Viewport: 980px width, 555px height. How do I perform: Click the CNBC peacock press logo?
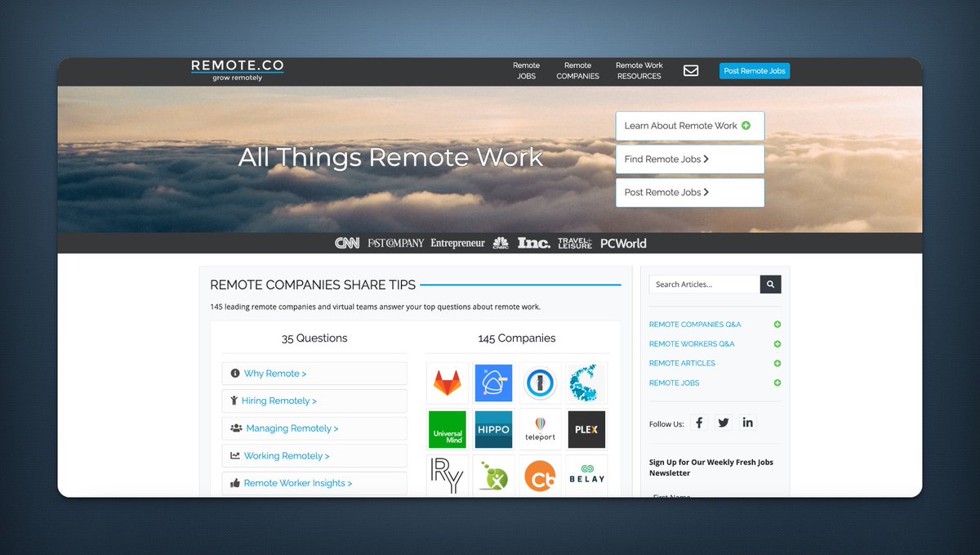click(501, 243)
